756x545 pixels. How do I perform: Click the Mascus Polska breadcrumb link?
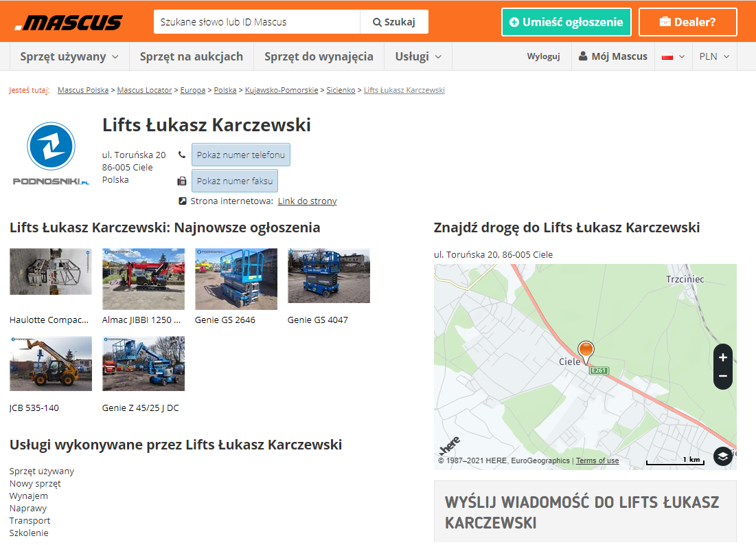[83, 90]
